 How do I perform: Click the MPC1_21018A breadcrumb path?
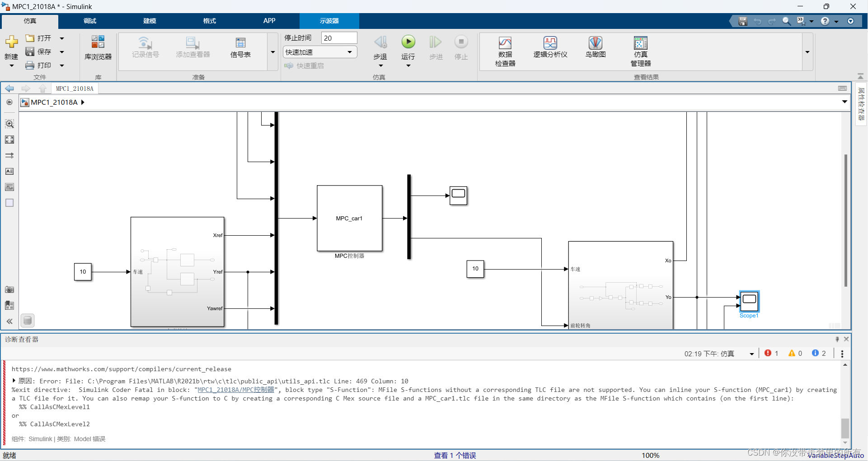(x=54, y=102)
